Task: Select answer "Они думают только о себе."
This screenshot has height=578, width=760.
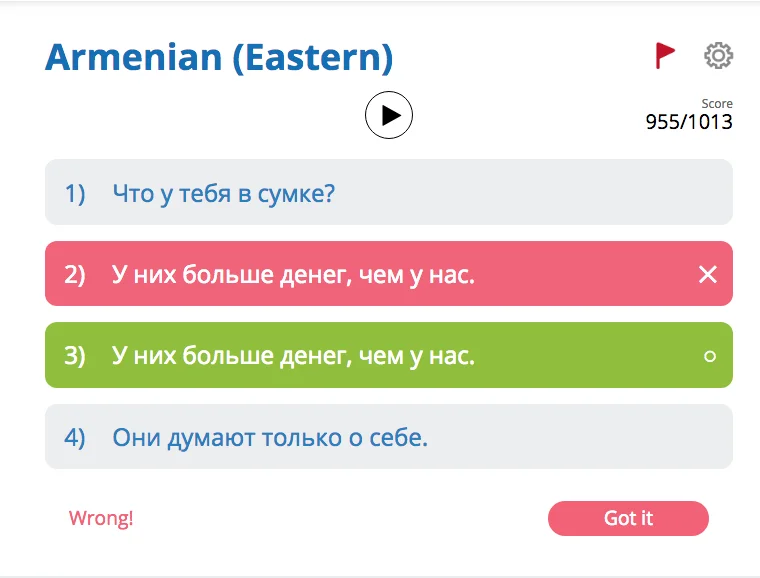Action: click(x=270, y=437)
